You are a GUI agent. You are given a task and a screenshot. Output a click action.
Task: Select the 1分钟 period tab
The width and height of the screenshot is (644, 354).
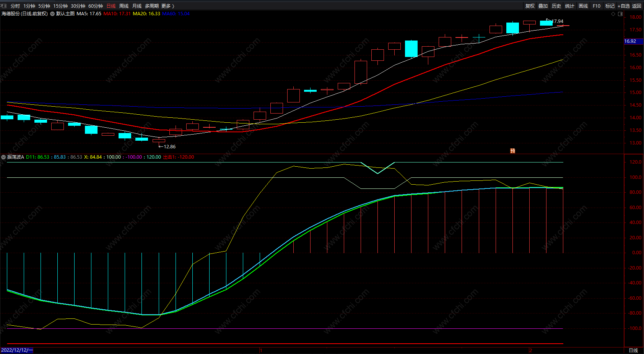coord(29,6)
